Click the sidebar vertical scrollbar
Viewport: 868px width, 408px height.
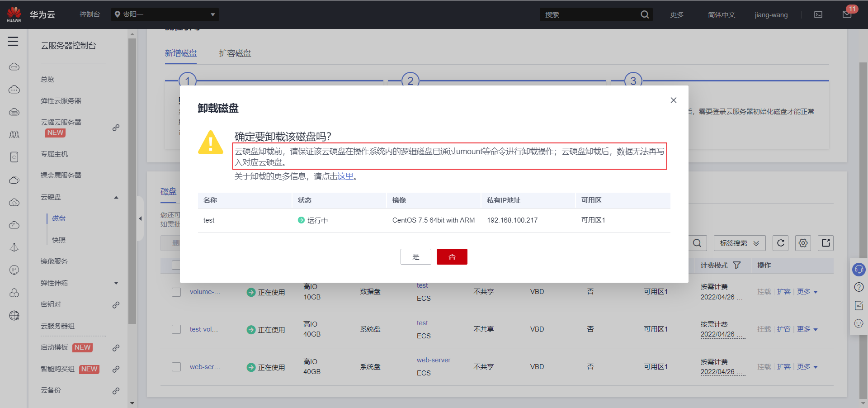[x=132, y=181]
